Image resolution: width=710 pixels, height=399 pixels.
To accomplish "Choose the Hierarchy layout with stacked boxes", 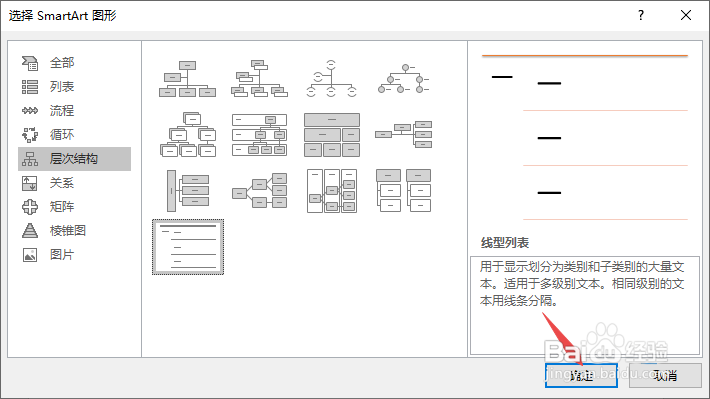I will [187, 135].
